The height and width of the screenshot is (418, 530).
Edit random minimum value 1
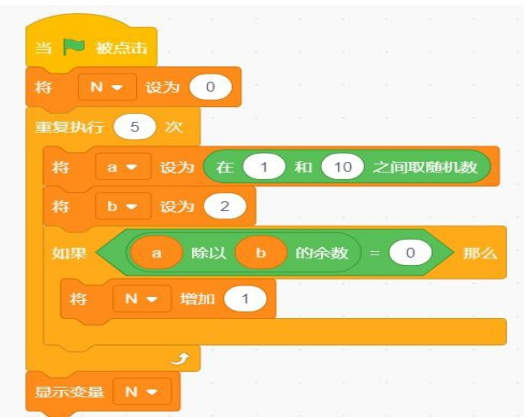coord(264,167)
